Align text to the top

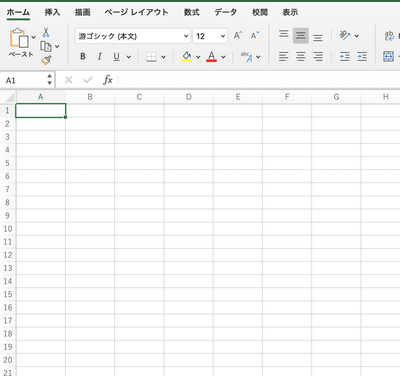point(284,34)
